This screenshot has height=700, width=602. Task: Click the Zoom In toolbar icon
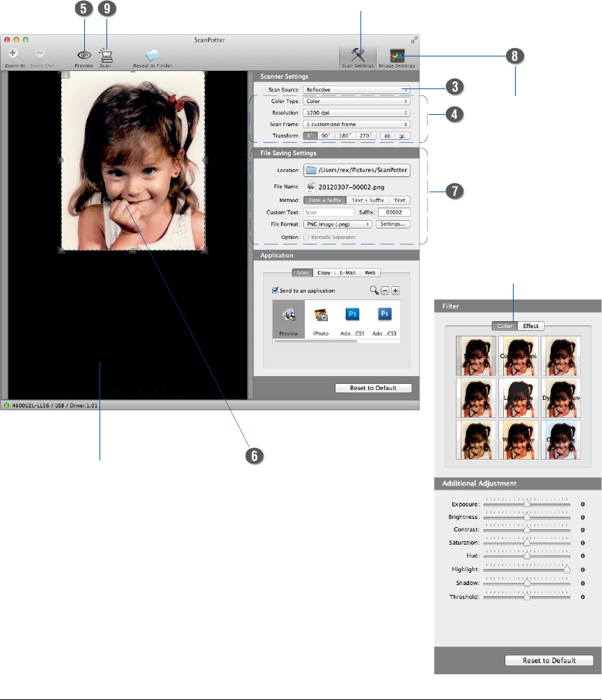tap(13, 53)
